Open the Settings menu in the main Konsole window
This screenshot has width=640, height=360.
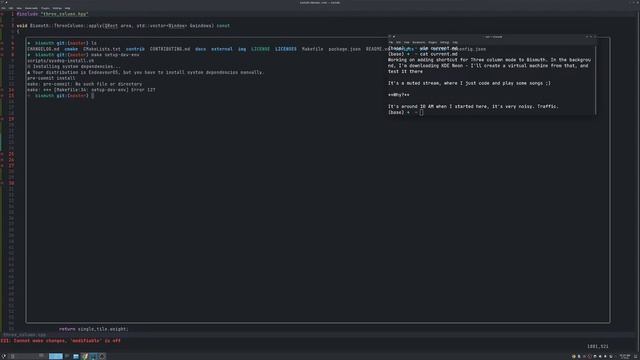[x=57, y=8]
